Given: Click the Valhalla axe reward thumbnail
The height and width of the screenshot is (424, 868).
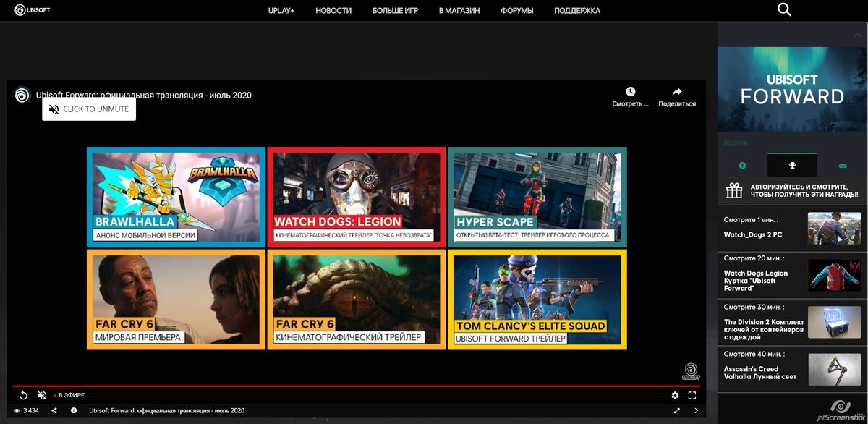Looking at the screenshot, I should (x=834, y=370).
